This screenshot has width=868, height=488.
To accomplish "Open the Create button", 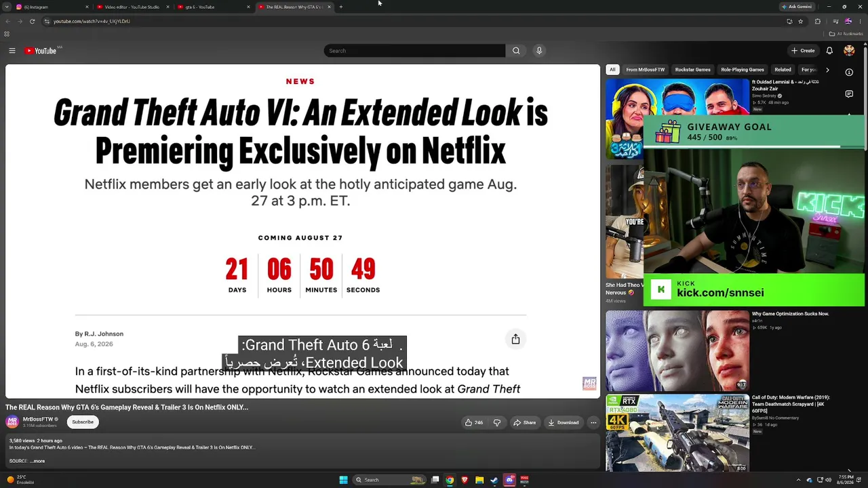I will 803,51.
